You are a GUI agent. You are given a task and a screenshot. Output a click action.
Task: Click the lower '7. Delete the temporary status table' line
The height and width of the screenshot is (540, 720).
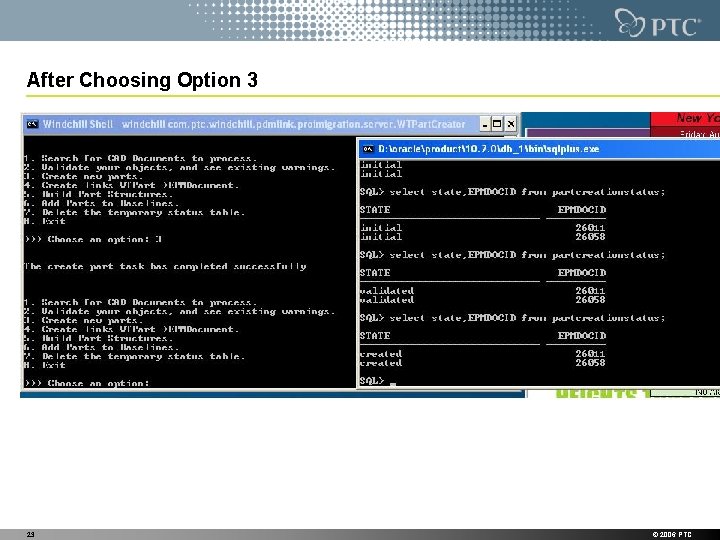pyautogui.click(x=135, y=356)
